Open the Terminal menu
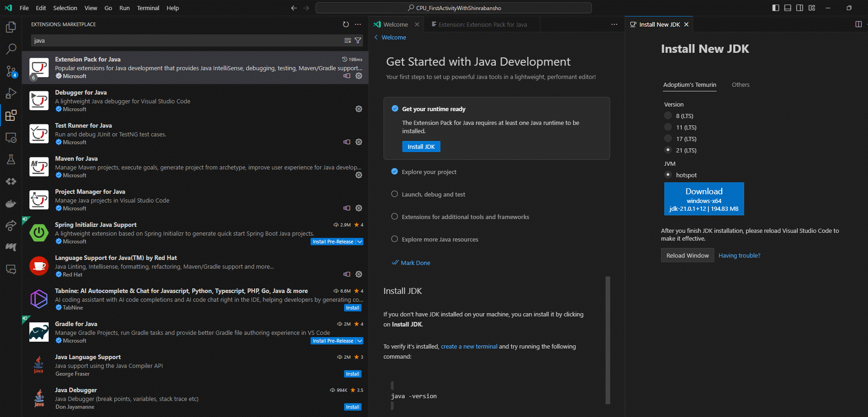Image resolution: width=868 pixels, height=417 pixels. pyautogui.click(x=148, y=8)
